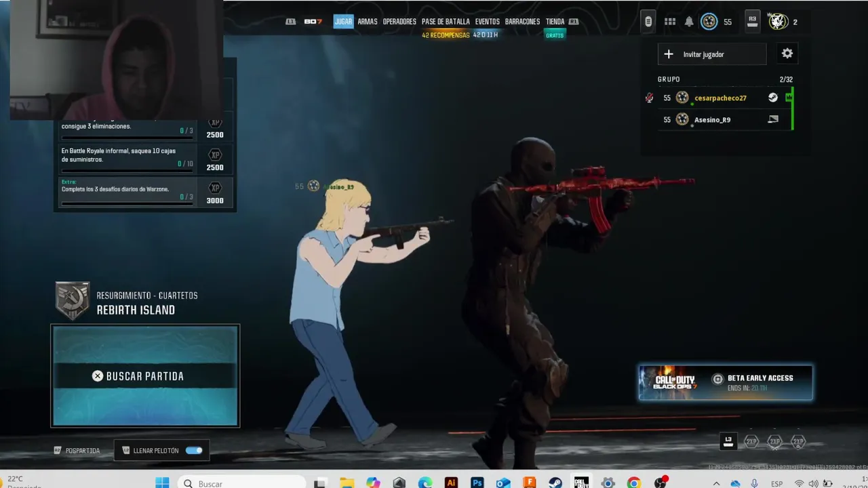Click rank emblem beside Asesino_R9 in group
The image size is (868, 488).
point(682,119)
